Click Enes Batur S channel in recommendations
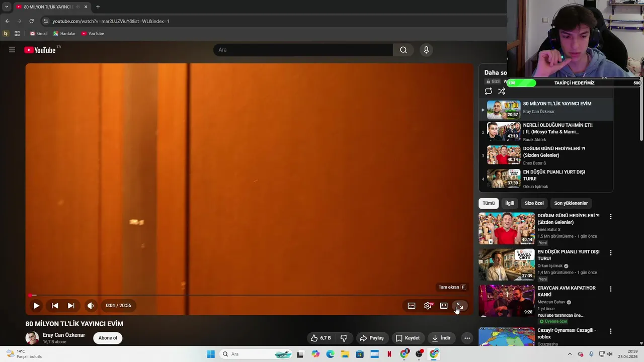Viewport: 644px width, 362px height. point(548,230)
